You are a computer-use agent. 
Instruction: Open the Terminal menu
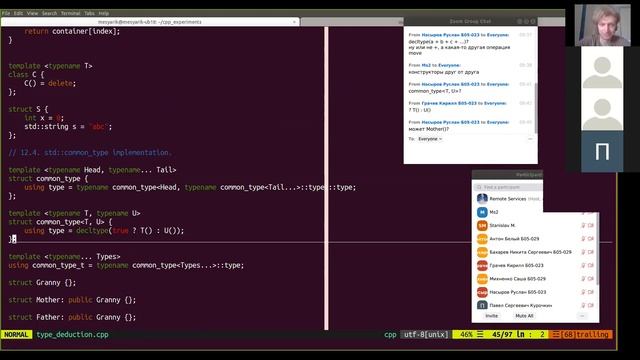click(x=71, y=13)
